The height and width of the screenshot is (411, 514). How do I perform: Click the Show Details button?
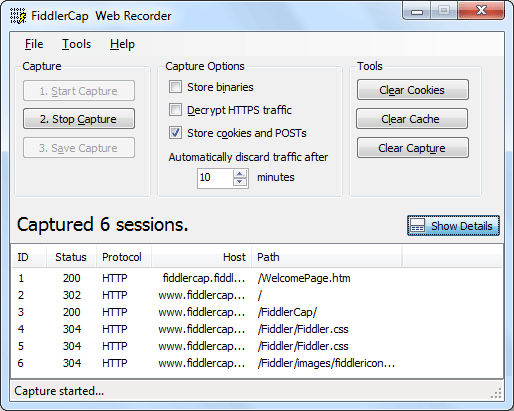[x=453, y=226]
